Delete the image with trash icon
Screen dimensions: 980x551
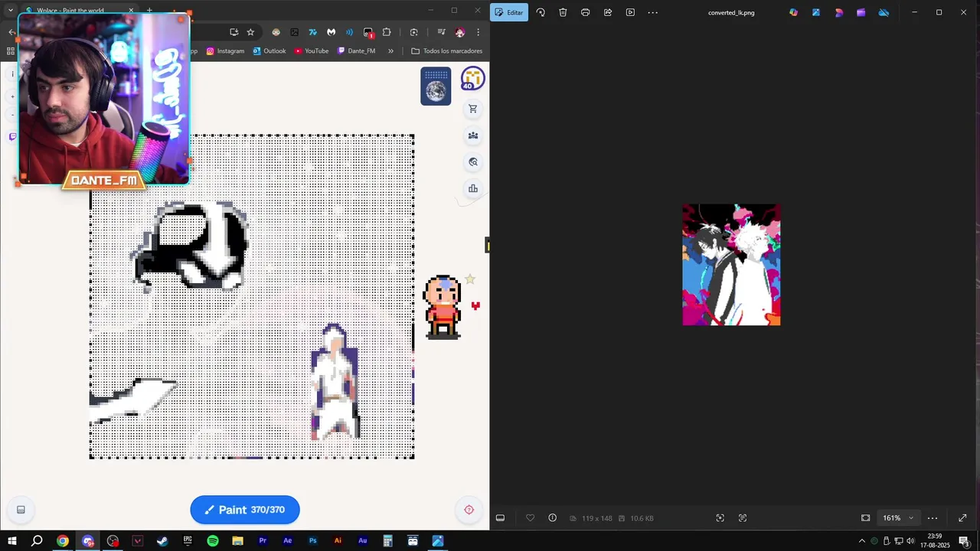pos(563,12)
